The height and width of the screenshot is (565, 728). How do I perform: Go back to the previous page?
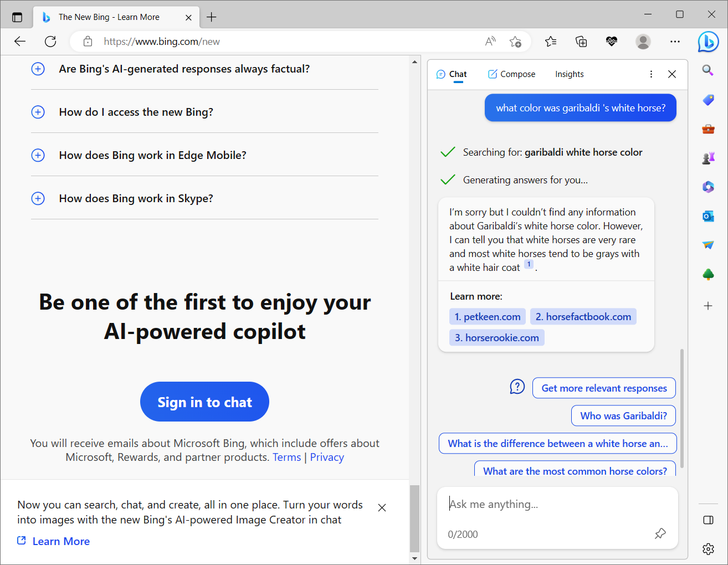point(20,42)
